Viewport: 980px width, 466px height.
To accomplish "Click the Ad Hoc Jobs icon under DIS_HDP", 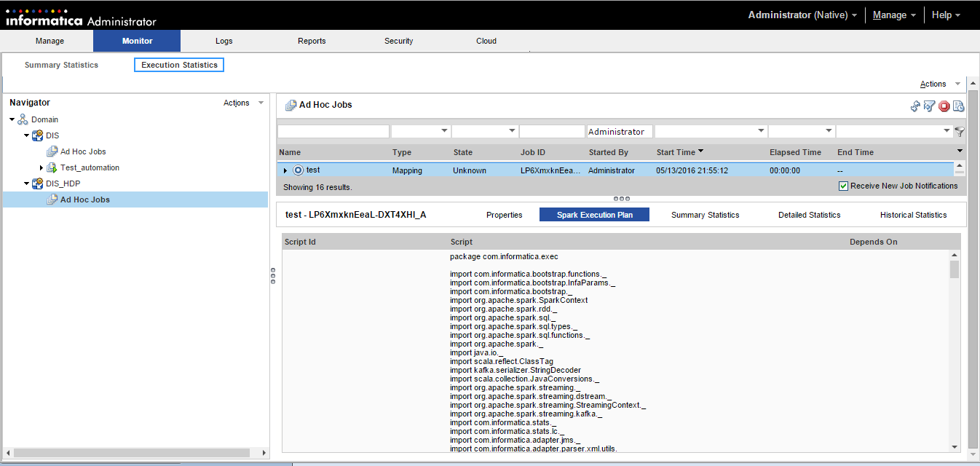I will 52,200.
